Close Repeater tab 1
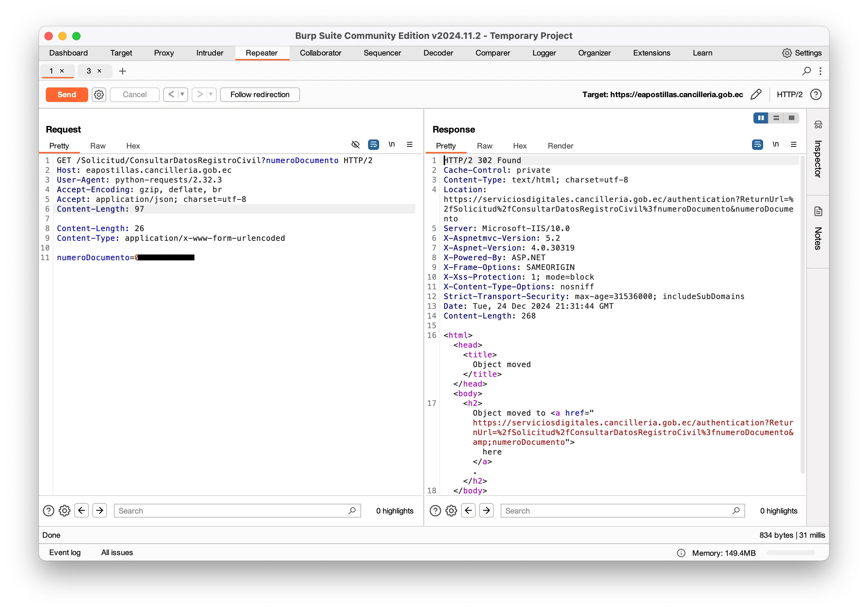The image size is (868, 612). click(62, 71)
